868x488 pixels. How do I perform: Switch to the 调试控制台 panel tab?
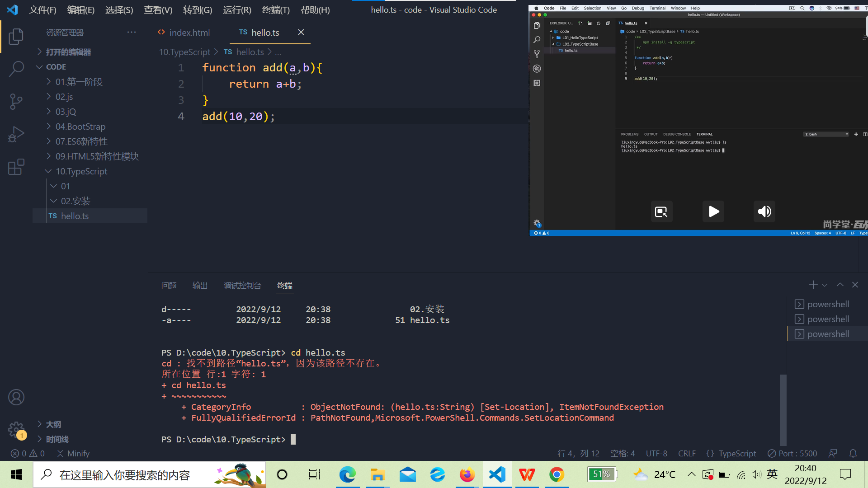click(242, 286)
